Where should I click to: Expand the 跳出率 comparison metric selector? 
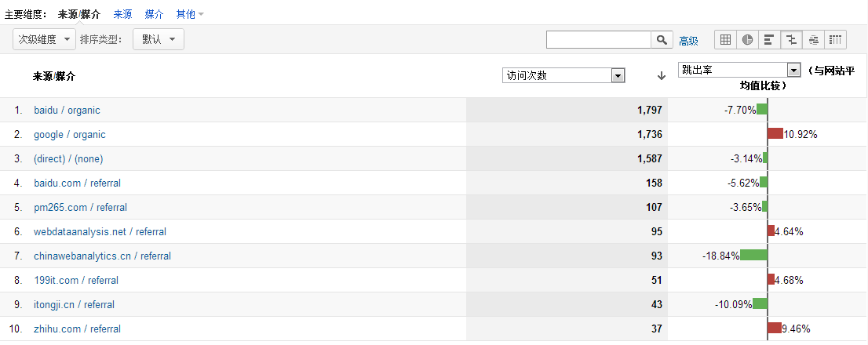click(x=739, y=70)
